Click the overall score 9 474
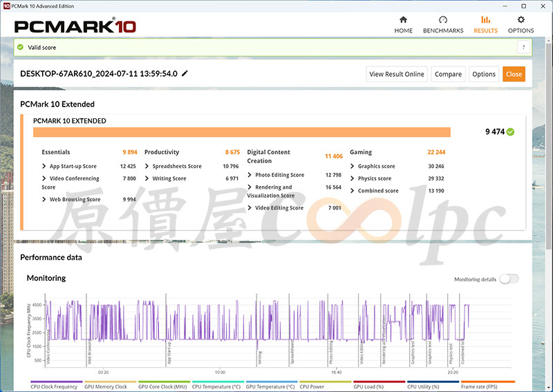 click(x=495, y=132)
